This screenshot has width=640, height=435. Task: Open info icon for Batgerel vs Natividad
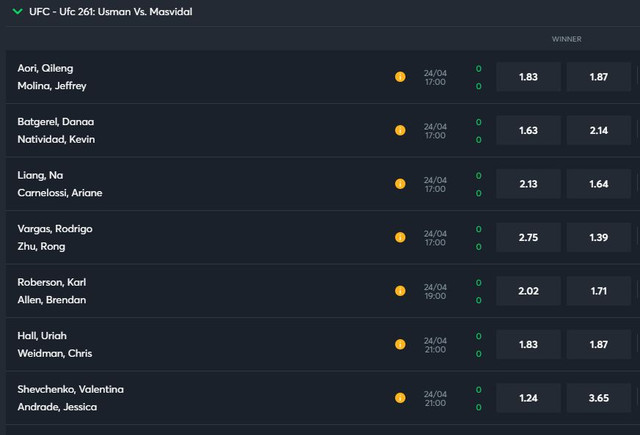point(400,130)
